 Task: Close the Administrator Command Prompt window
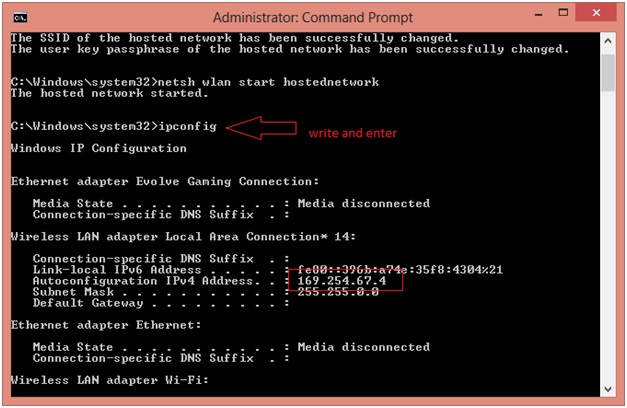[597, 15]
